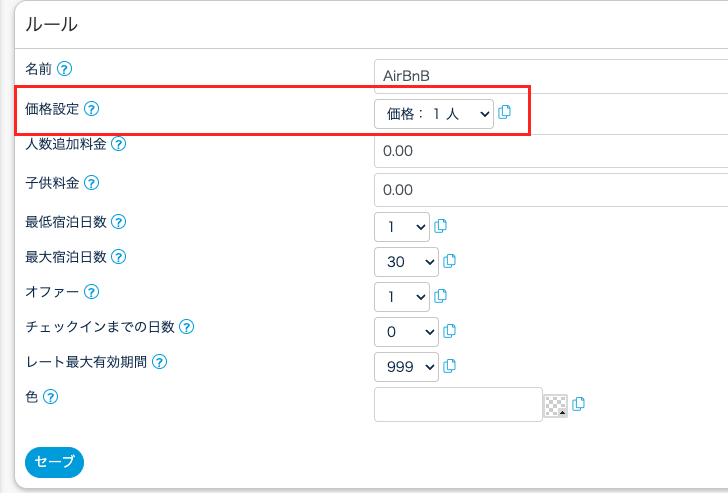
Task: Click help icon beside 最低宿泊日数
Action: tap(118, 221)
